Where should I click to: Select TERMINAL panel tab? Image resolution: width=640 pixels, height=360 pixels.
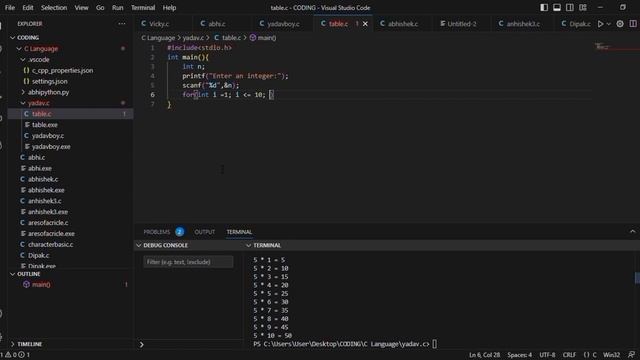(x=239, y=232)
